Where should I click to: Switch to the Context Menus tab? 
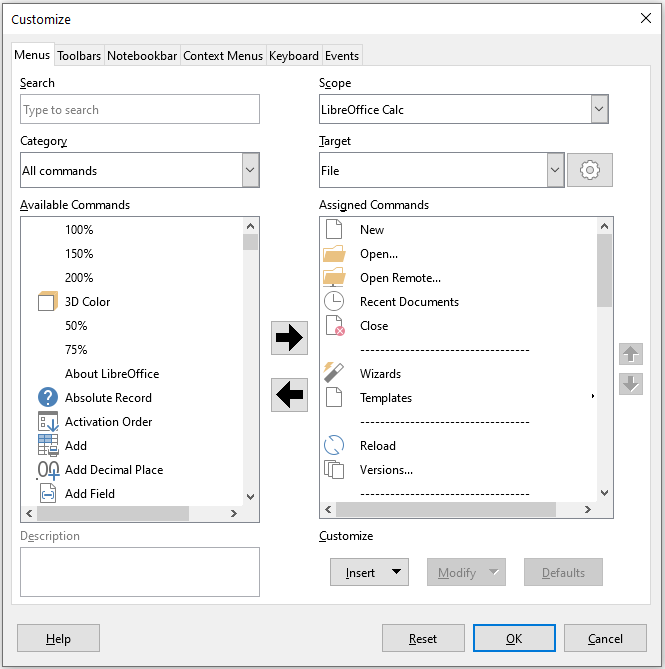223,55
